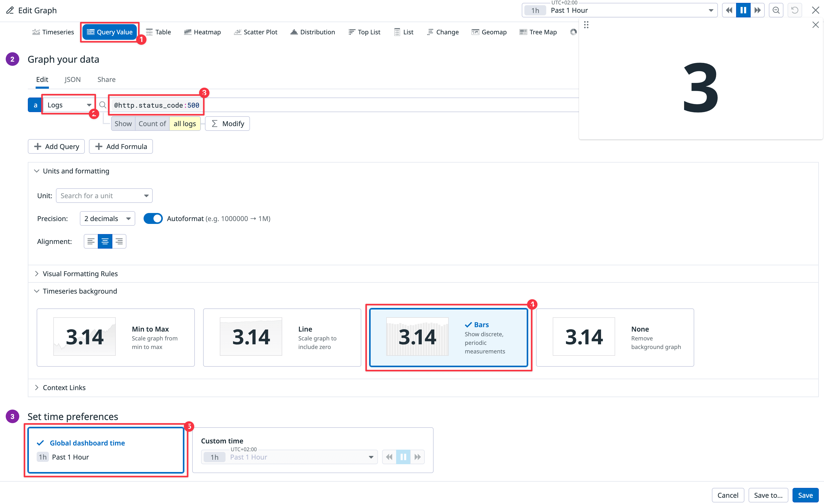Select the Tree Map visualization icon

(523, 32)
